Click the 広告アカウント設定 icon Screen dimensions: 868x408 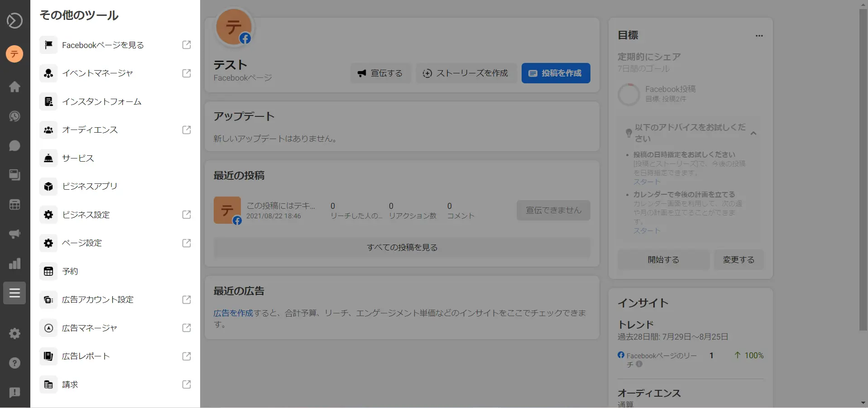48,300
